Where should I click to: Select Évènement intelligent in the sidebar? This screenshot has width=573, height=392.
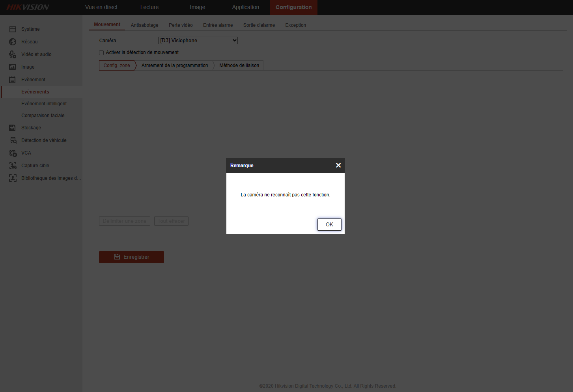pos(44,104)
